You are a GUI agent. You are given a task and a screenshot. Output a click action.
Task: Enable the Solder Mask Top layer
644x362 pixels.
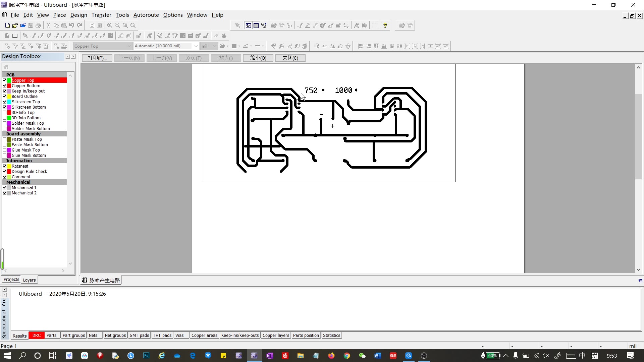(x=5, y=123)
